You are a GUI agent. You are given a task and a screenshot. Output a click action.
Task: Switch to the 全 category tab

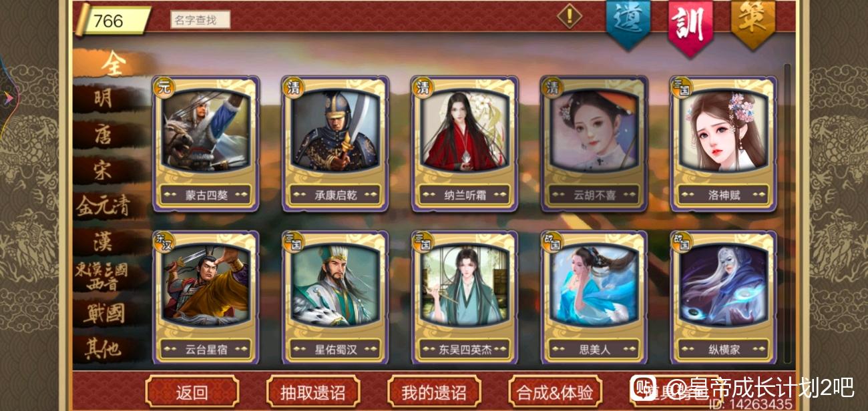[112, 63]
